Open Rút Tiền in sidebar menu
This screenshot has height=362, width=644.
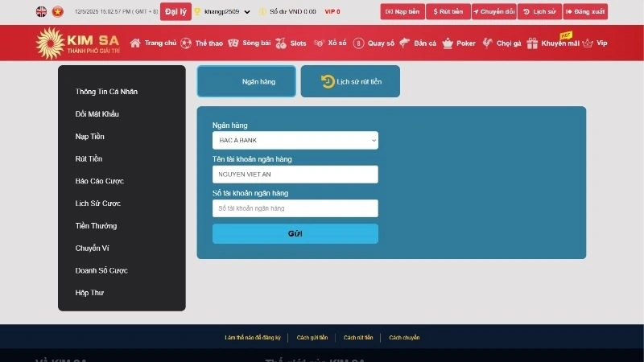click(x=89, y=159)
